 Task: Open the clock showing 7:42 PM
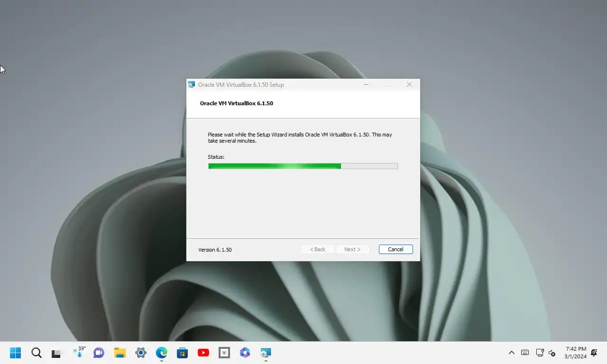576,353
